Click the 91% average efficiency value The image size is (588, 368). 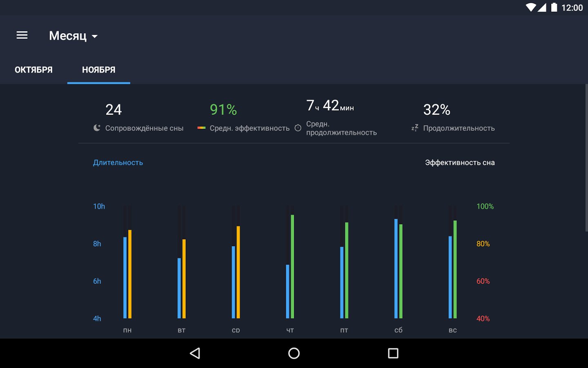pyautogui.click(x=223, y=110)
